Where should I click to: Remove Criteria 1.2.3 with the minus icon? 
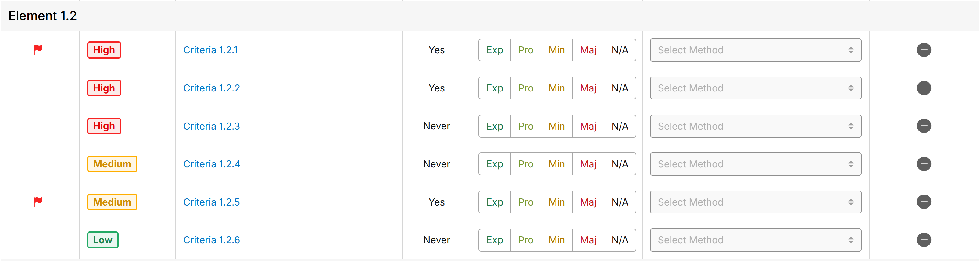[x=924, y=126]
